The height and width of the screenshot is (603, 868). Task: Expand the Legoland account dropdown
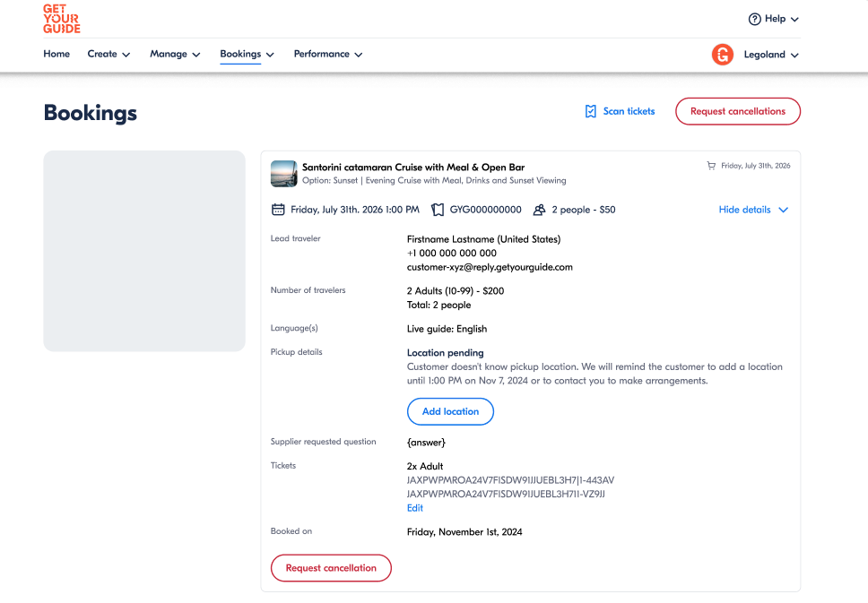[770, 55]
